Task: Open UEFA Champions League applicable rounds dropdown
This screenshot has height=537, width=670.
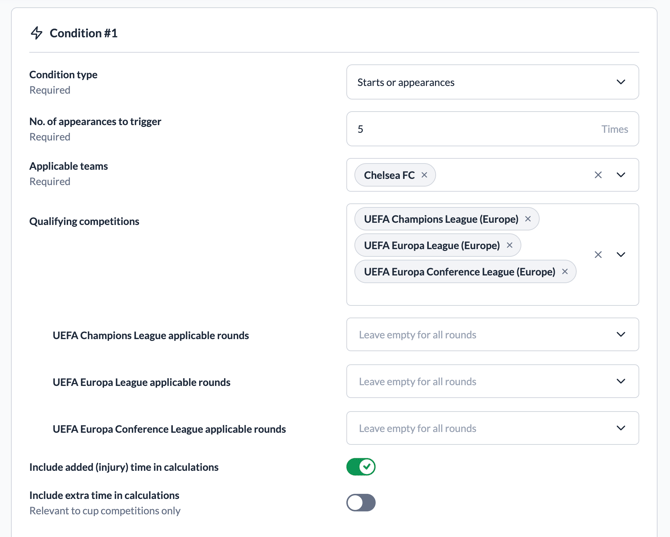Action: [x=492, y=335]
